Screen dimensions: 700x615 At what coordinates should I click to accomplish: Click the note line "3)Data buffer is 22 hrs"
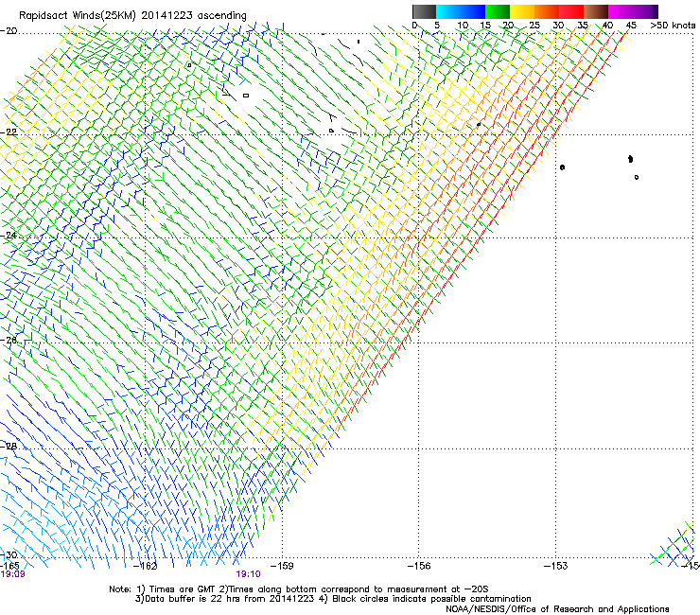[333, 599]
